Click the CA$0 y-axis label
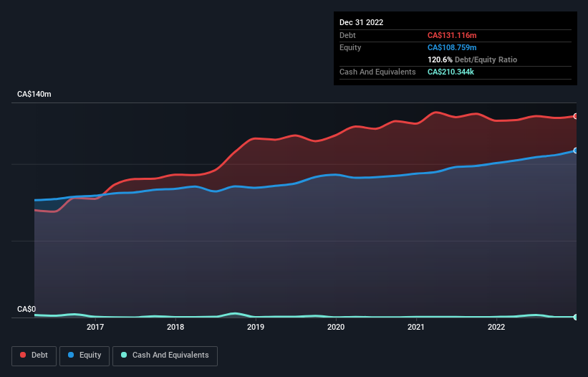 click(x=26, y=309)
